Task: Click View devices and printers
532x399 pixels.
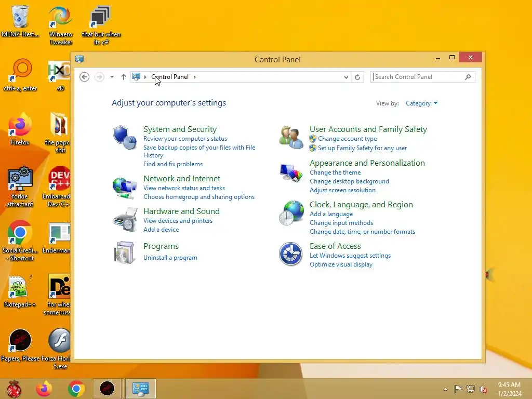Action: coord(178,221)
